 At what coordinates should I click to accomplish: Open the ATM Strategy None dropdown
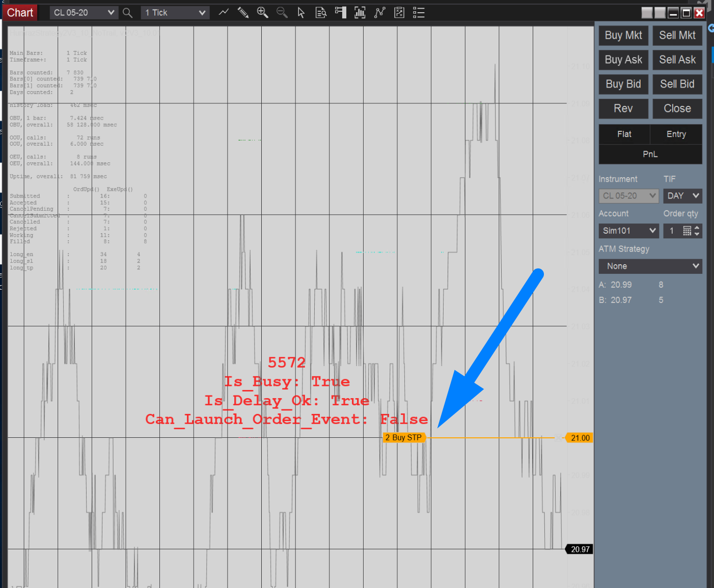tap(650, 266)
